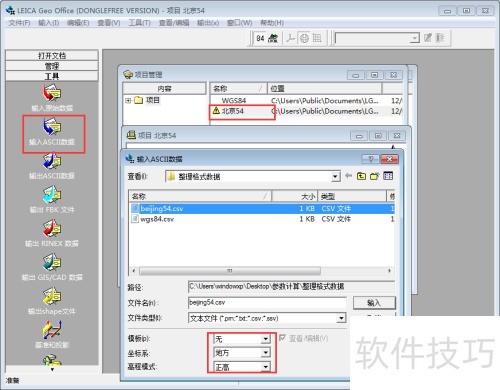The width and height of the screenshot is (500, 390).
Task: Open the main toolbar combo box dropdown
Action: coord(414,38)
